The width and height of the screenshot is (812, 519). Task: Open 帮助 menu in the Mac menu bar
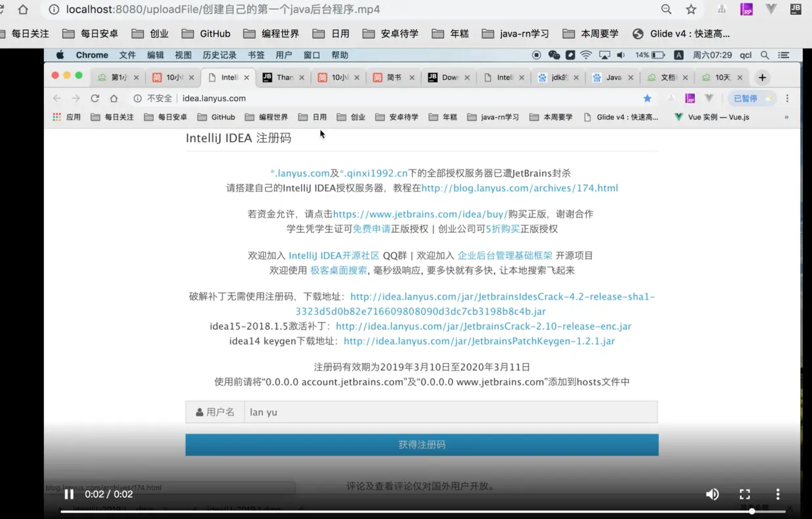coord(340,55)
